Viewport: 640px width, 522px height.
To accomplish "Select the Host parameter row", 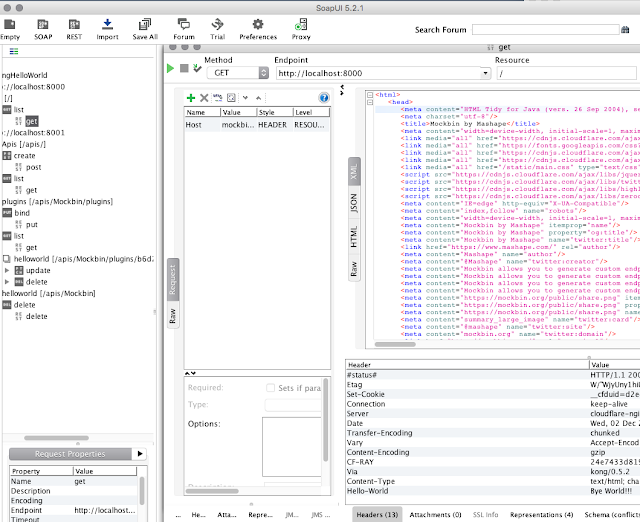I will [x=257, y=125].
